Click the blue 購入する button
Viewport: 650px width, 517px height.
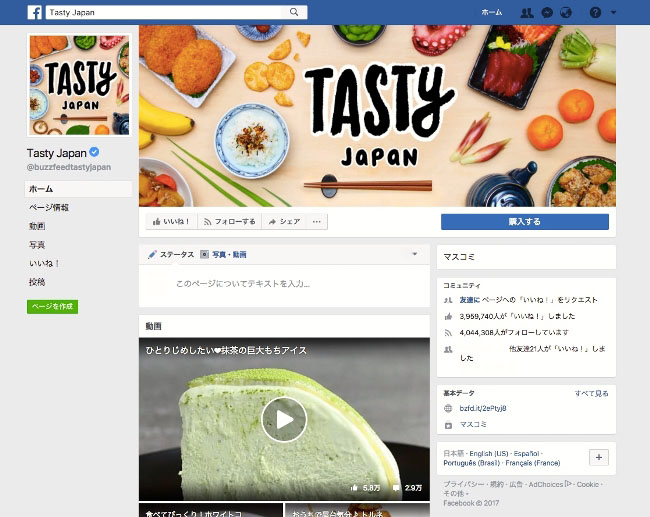[x=525, y=222]
